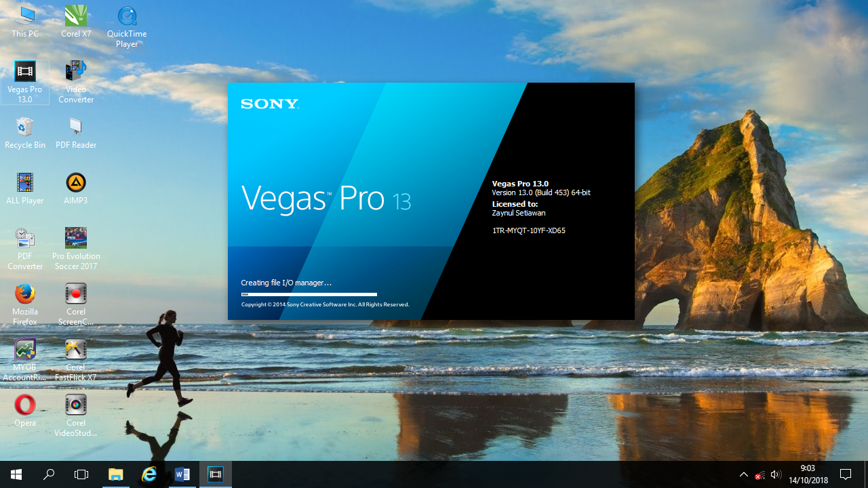
Task: Click the Sony logo on splash screen
Action: [269, 104]
